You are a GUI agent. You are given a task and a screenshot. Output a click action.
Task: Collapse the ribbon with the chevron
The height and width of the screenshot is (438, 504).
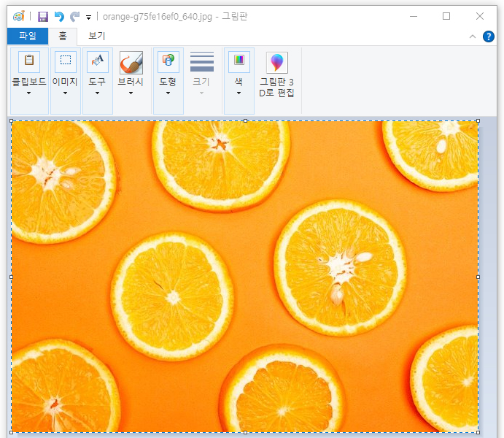point(472,36)
